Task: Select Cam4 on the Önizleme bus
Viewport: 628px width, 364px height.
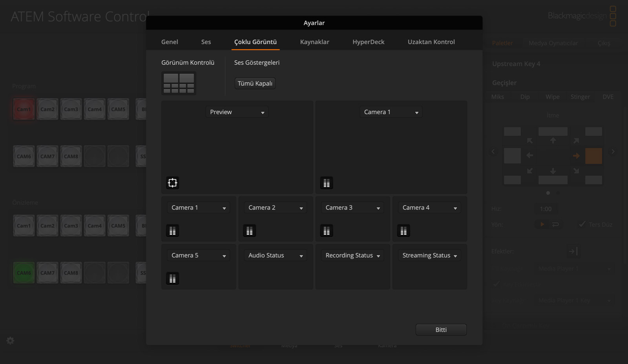Action: [95, 226]
